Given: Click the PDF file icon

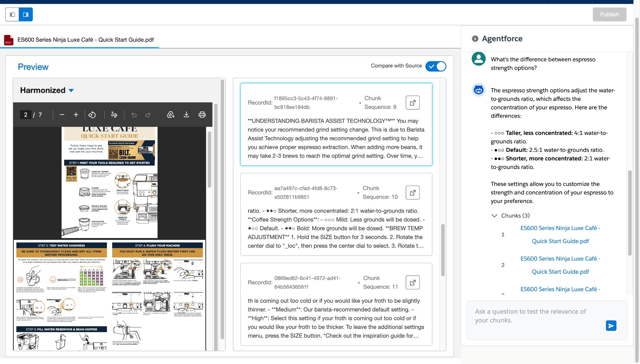Looking at the screenshot, I should click(8, 40).
